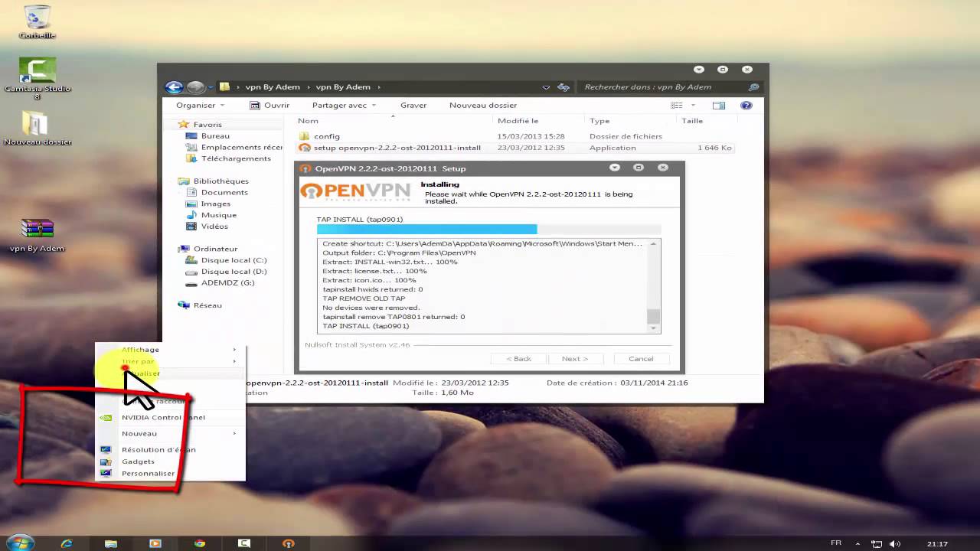
Task: Click the Résolution d'écran menu icon
Action: coord(106,449)
